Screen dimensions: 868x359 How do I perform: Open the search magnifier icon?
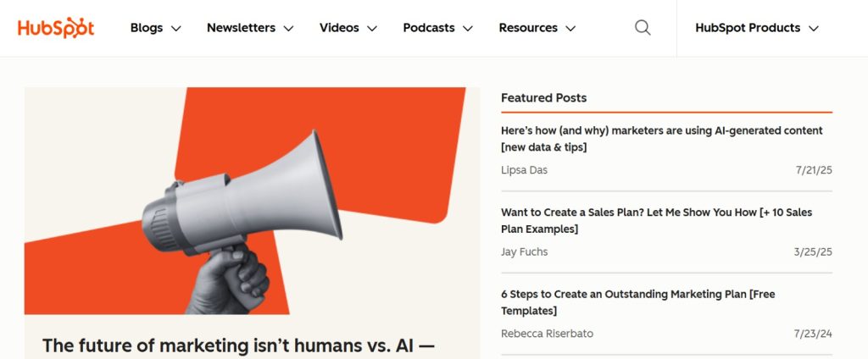click(643, 28)
